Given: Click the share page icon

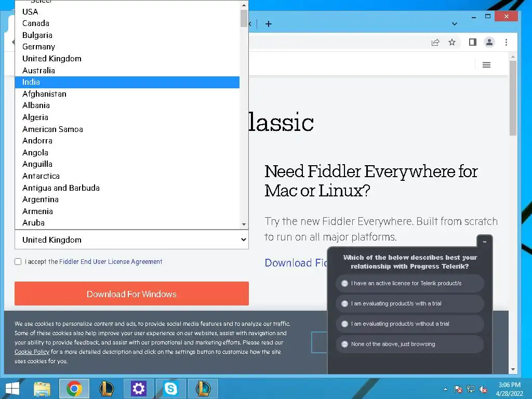Looking at the screenshot, I should pyautogui.click(x=435, y=43).
